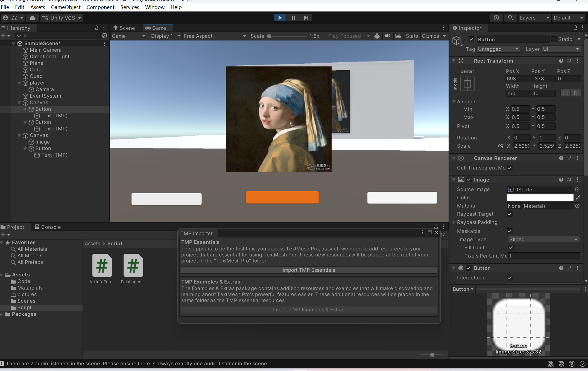Toggle the Mute Audio speaker icon
This screenshot has height=371, width=588.
click(387, 36)
